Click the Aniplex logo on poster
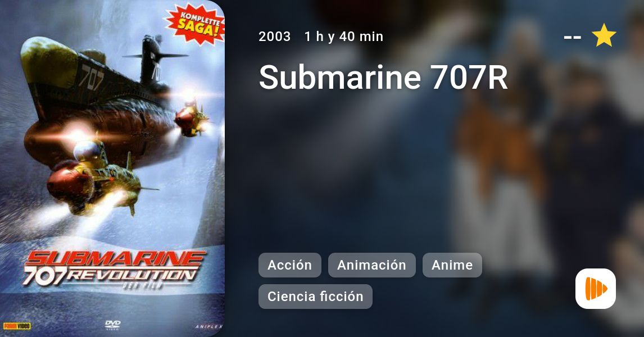 (x=209, y=327)
